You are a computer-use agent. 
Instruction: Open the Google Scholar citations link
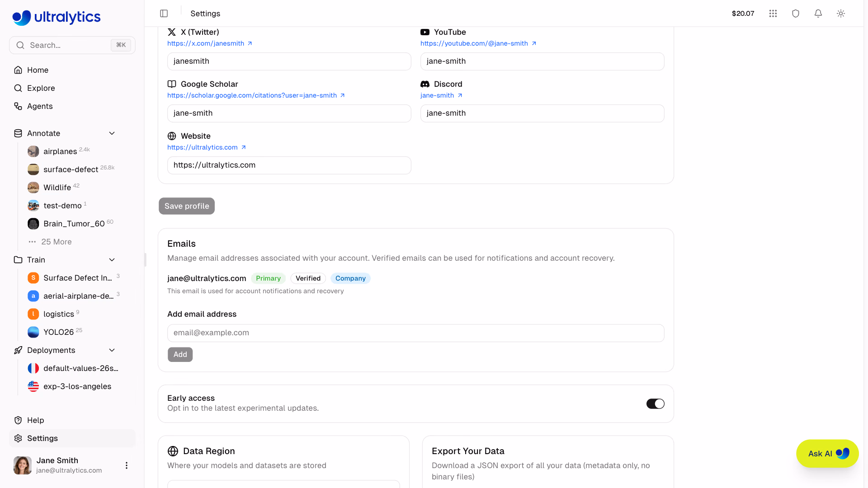[256, 95]
